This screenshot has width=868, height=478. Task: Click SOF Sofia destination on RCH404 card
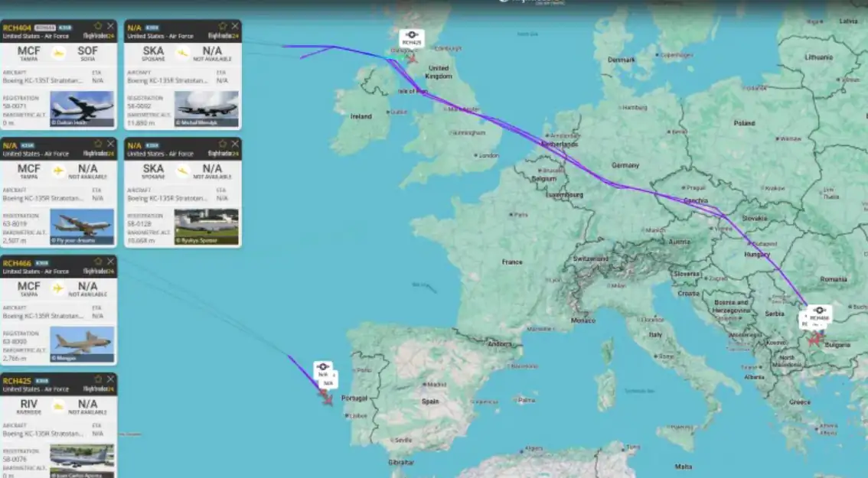coord(87,53)
